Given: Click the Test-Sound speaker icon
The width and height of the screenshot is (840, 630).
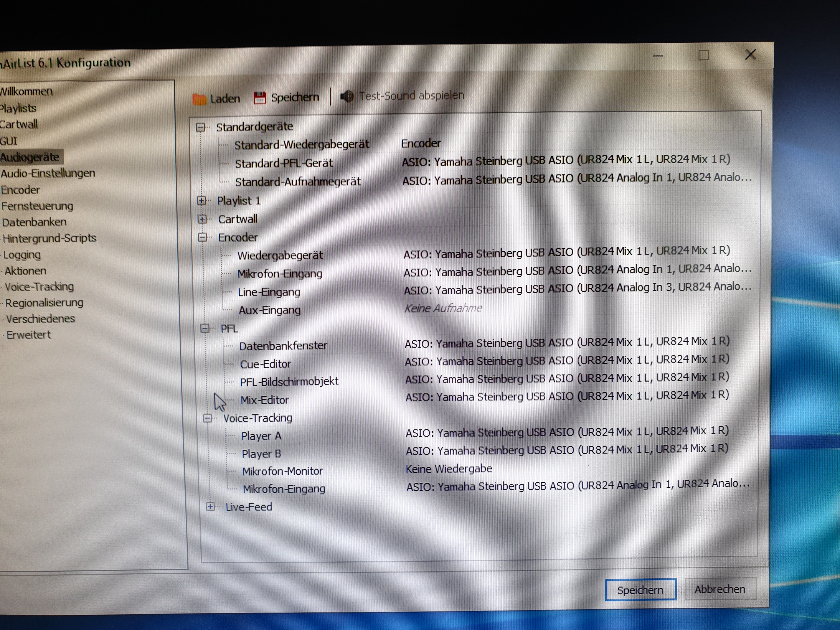Looking at the screenshot, I should tap(347, 96).
